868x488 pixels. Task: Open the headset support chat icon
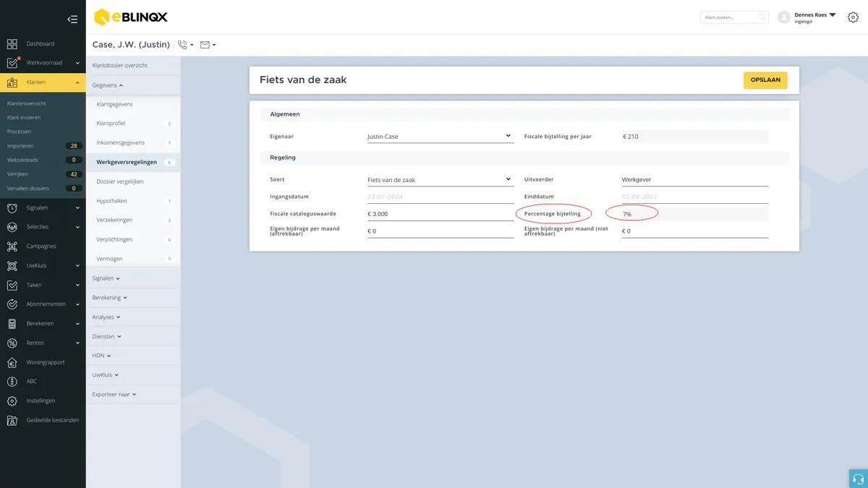click(x=858, y=479)
